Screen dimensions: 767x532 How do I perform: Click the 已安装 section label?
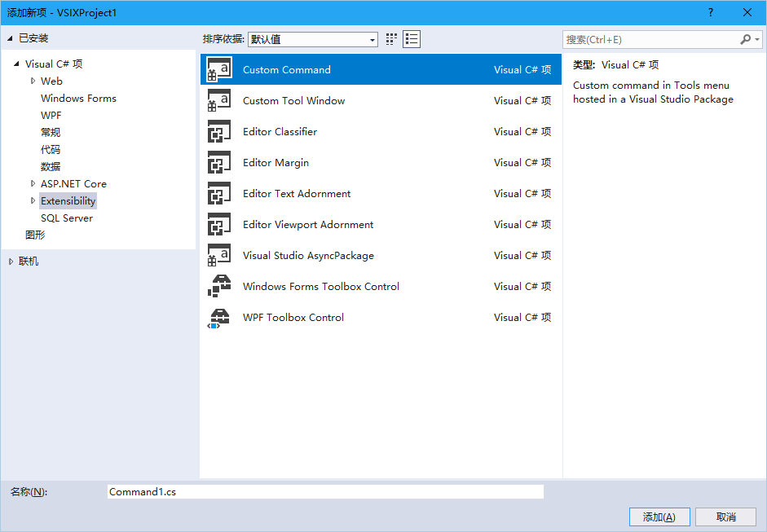tap(33, 38)
